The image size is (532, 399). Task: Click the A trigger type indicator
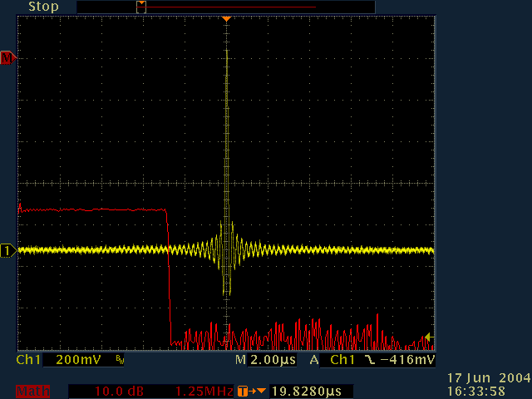[314, 361]
